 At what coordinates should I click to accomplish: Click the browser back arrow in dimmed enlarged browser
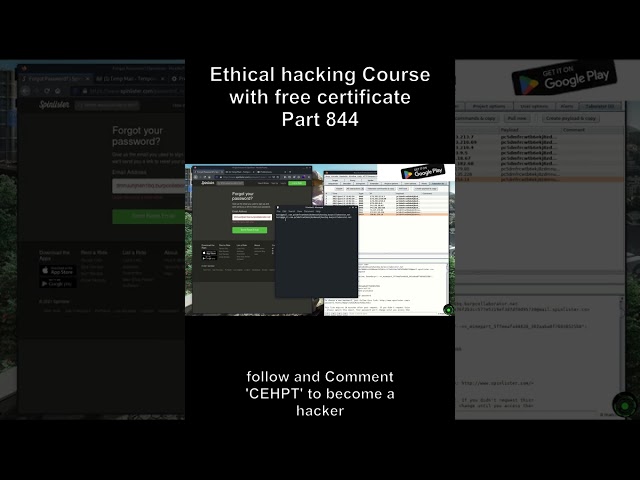(26, 91)
